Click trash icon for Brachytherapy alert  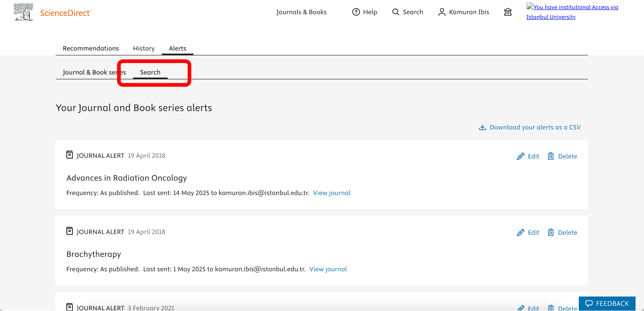551,233
